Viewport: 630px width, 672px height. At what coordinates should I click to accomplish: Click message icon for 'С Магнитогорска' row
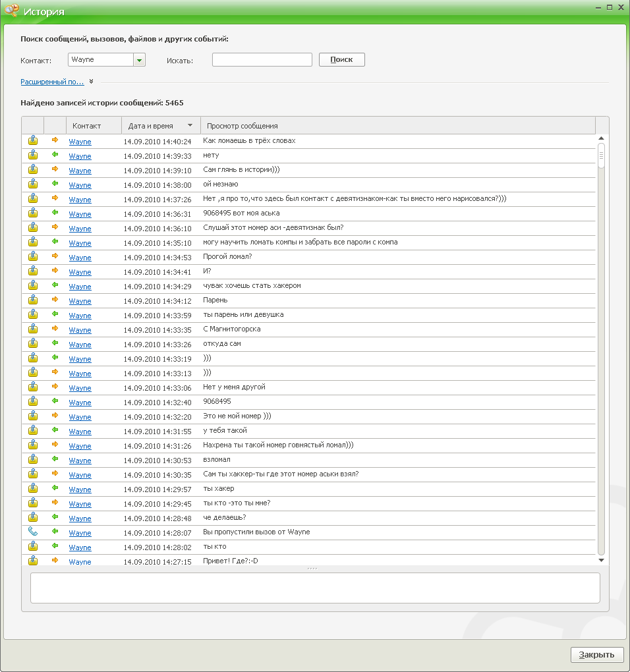[x=33, y=329]
